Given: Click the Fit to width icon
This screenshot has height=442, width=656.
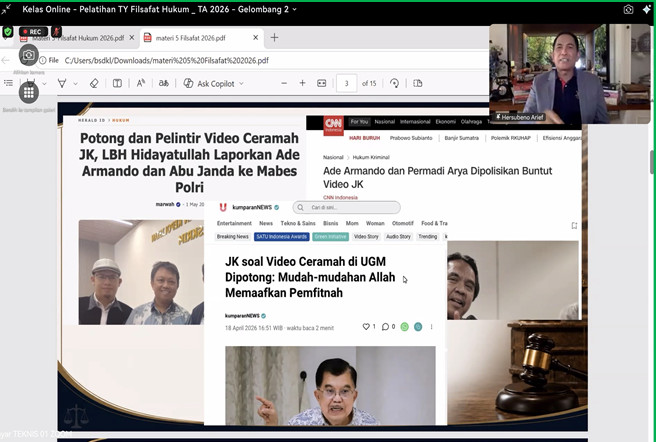Looking at the screenshot, I should click(321, 83).
